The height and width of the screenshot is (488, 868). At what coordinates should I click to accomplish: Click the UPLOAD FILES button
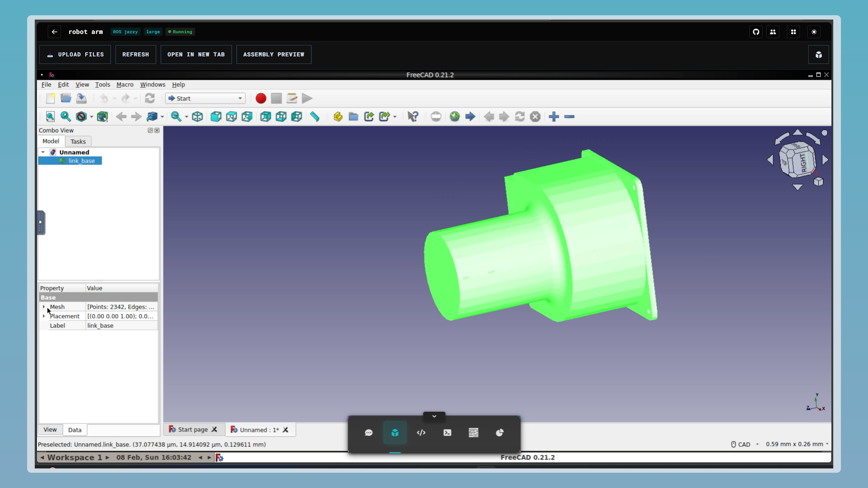pyautogui.click(x=75, y=54)
